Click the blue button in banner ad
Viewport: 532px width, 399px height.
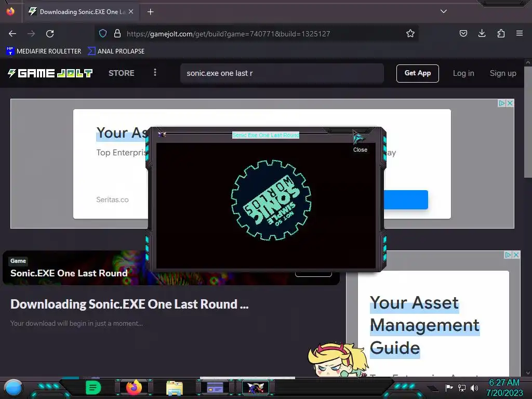click(x=406, y=199)
